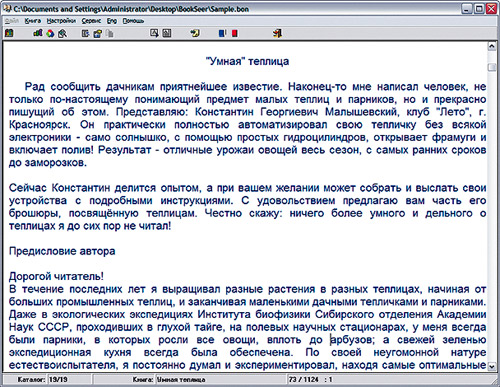Click the Каталог: label in status bar
500x387 pixels.
click(31, 379)
